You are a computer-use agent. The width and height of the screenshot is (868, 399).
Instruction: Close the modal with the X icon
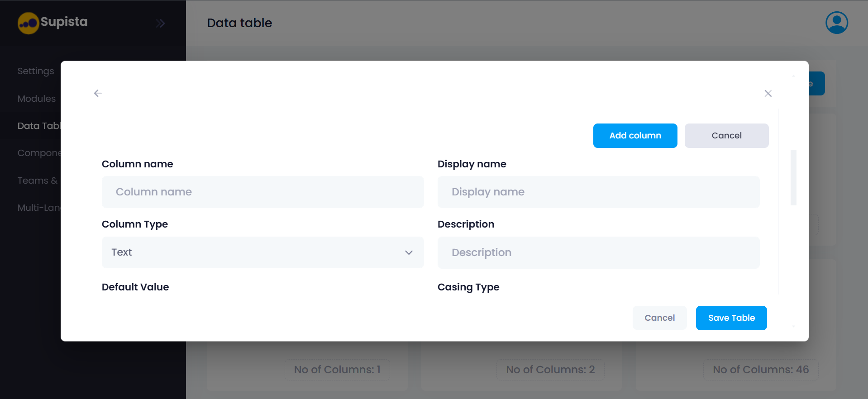coord(768,93)
